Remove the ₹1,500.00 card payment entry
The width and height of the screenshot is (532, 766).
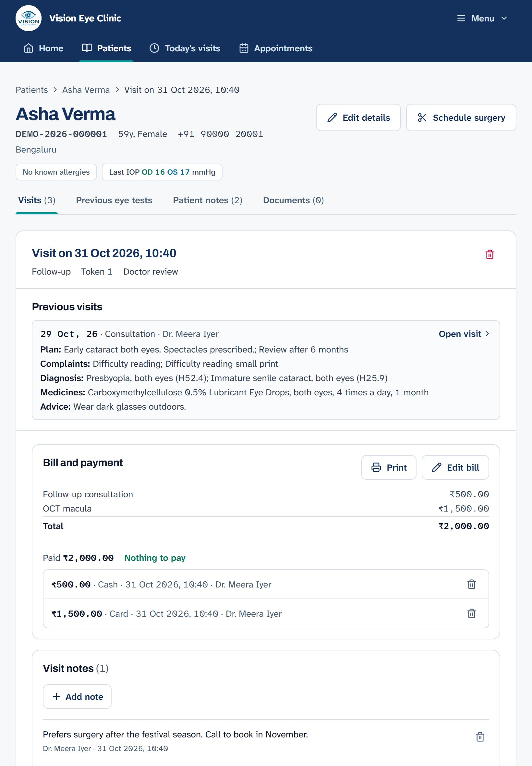471,613
